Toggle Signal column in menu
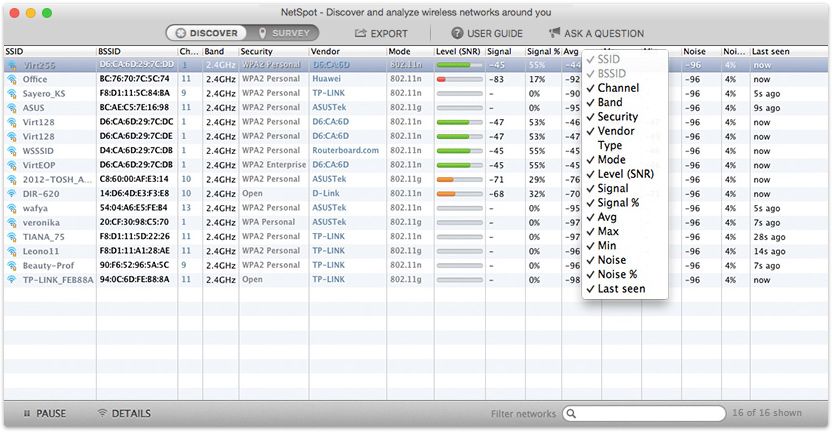Image resolution: width=832 pixels, height=432 pixels. [x=625, y=188]
